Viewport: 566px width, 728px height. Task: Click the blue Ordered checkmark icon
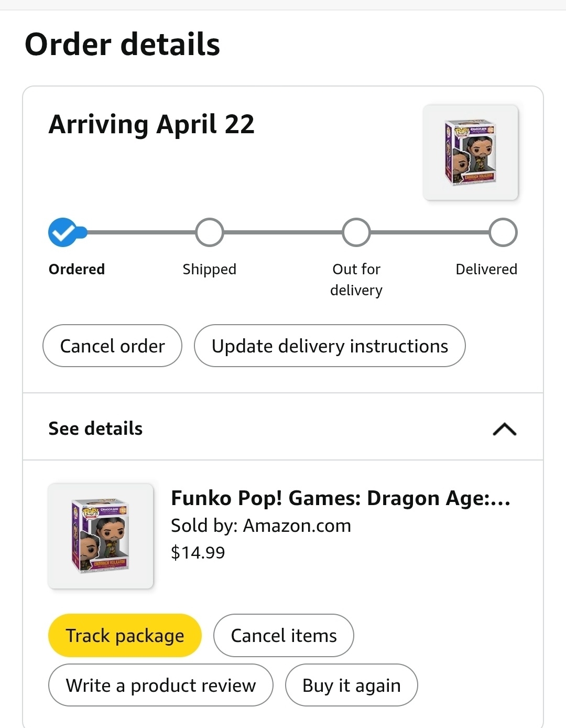(63, 232)
